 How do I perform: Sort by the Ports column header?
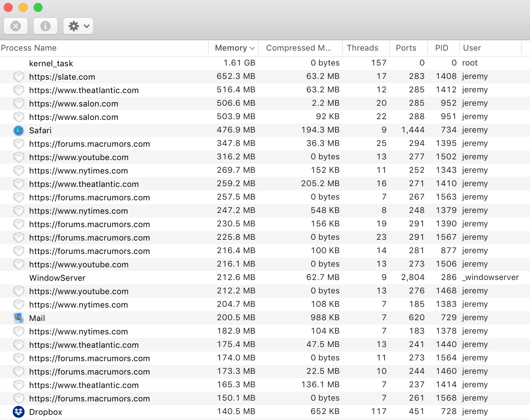(408, 48)
